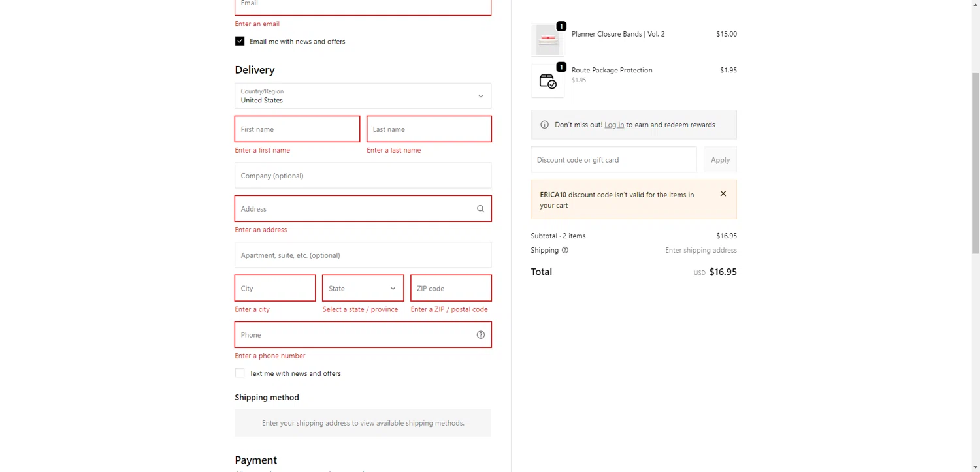Click the 'Subtotal · 2 items' label
Image resolution: width=980 pixels, height=472 pixels.
coord(559,236)
